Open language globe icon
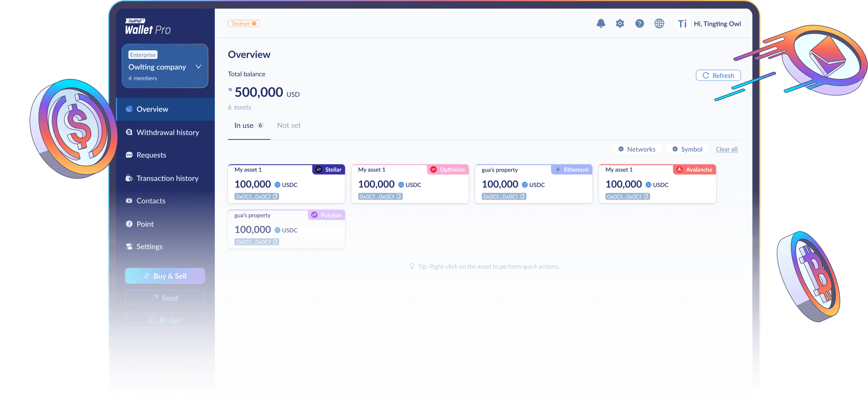This screenshot has width=868, height=412. click(659, 24)
